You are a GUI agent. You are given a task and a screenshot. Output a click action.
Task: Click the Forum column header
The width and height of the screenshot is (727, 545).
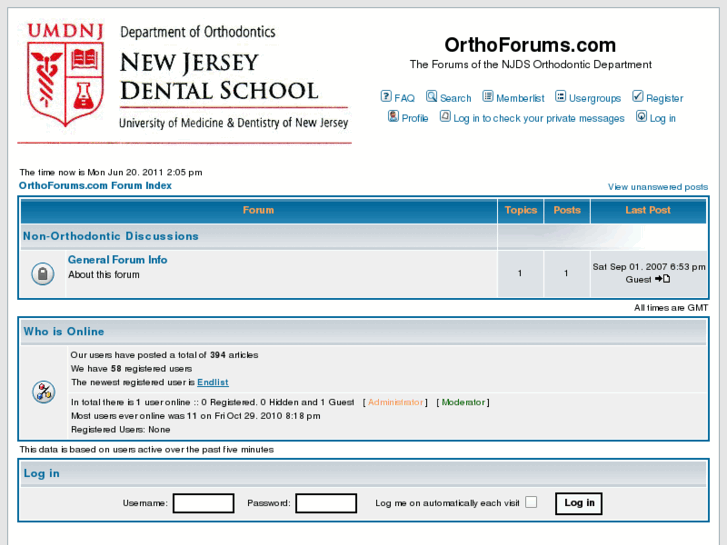(258, 210)
